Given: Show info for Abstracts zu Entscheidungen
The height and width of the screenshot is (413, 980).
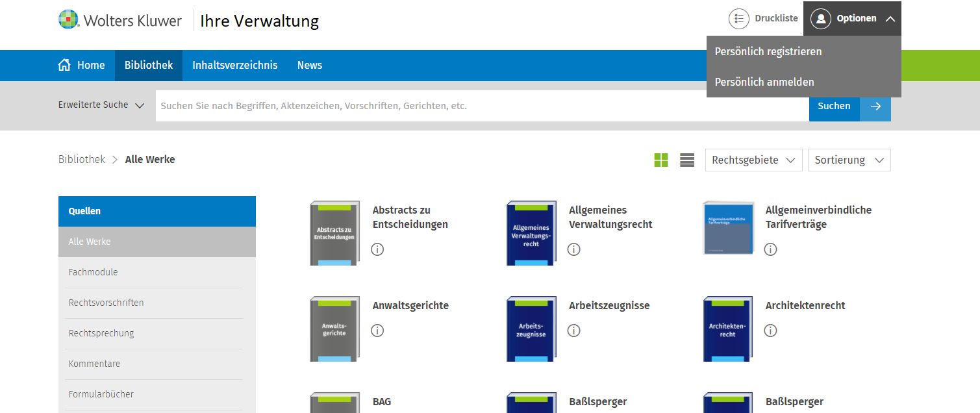Looking at the screenshot, I should pyautogui.click(x=377, y=249).
